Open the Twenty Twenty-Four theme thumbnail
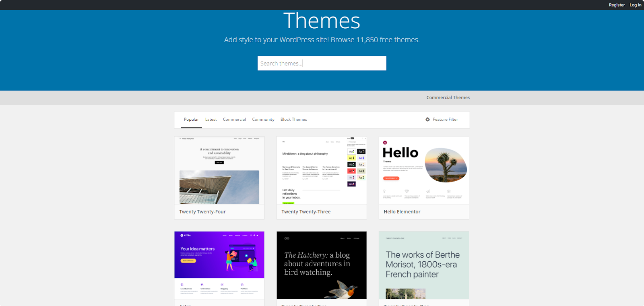644x306 pixels. coord(219,170)
